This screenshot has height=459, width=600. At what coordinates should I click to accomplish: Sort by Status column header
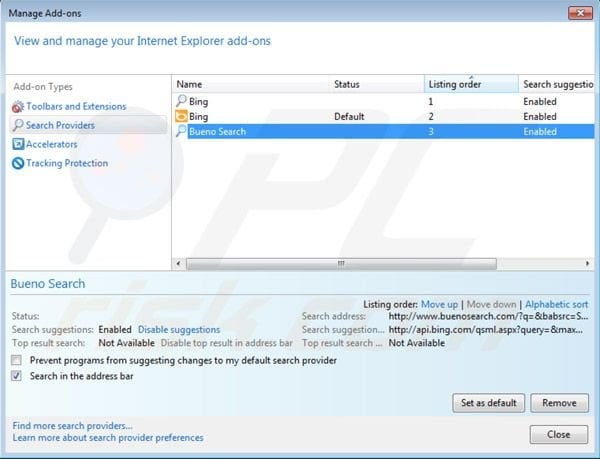pos(375,85)
